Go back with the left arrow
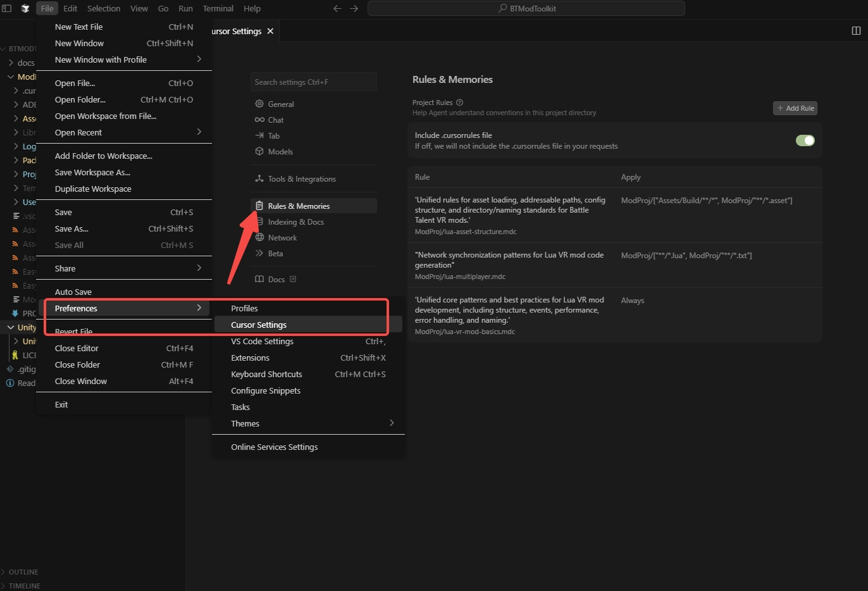The width and height of the screenshot is (868, 591). (337, 8)
